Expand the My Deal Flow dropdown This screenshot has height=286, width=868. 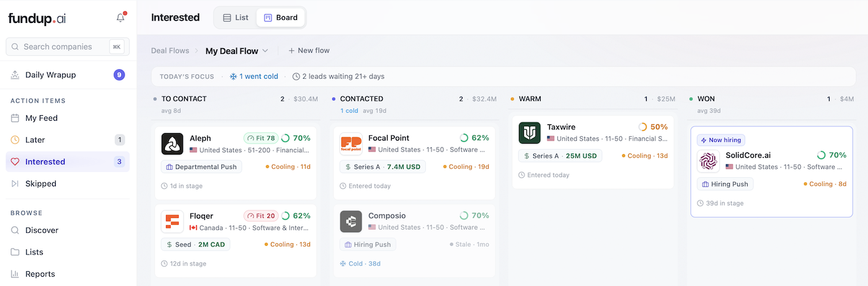237,51
